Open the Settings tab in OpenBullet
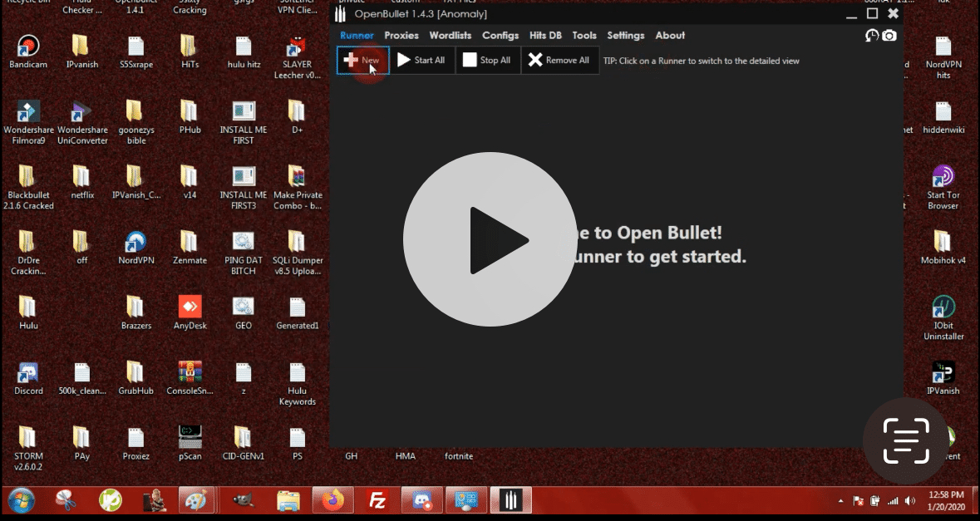980x521 pixels. (x=626, y=36)
